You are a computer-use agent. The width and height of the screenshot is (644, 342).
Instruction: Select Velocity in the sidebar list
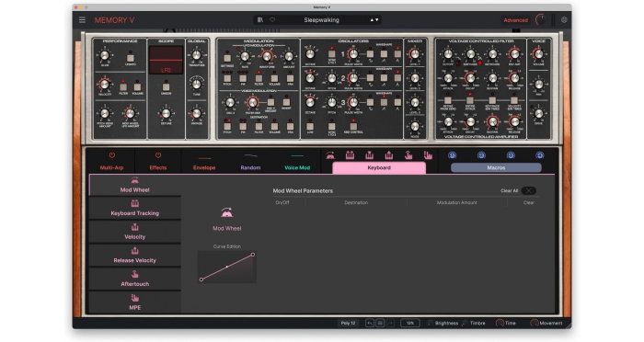[x=134, y=232]
